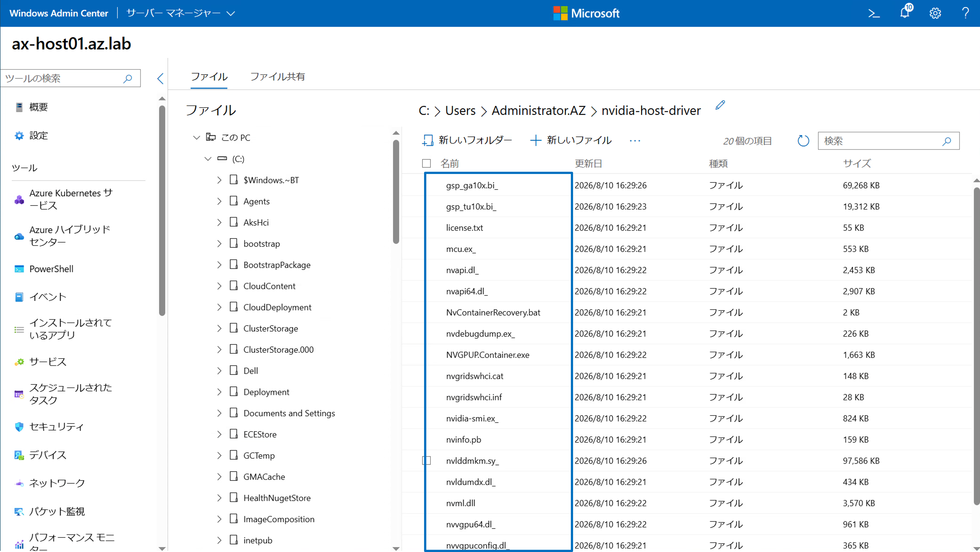Viewport: 980px width, 552px height.
Task: Open settings gear in top bar
Action: pyautogui.click(x=935, y=13)
